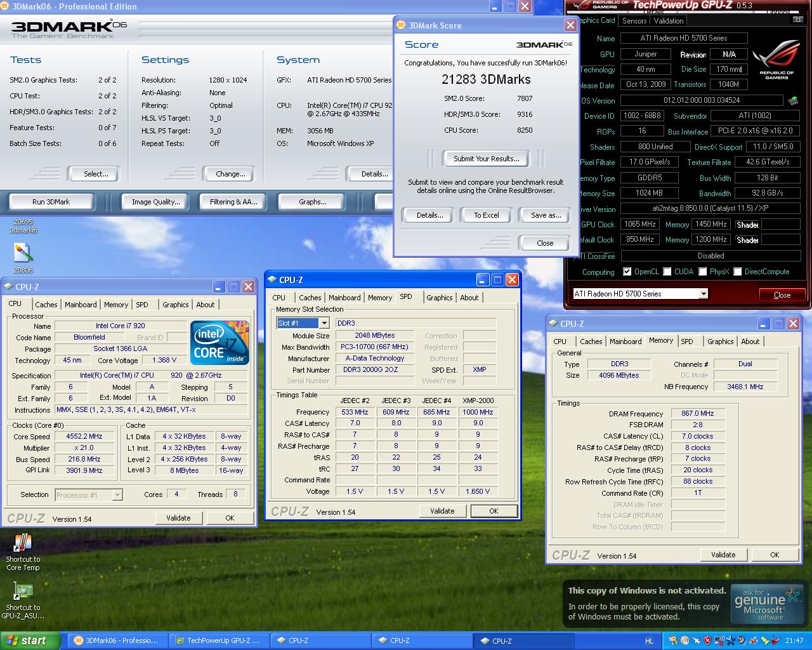Click the 3DMark Score dialog title icon
The width and height of the screenshot is (812, 650).
[401, 25]
